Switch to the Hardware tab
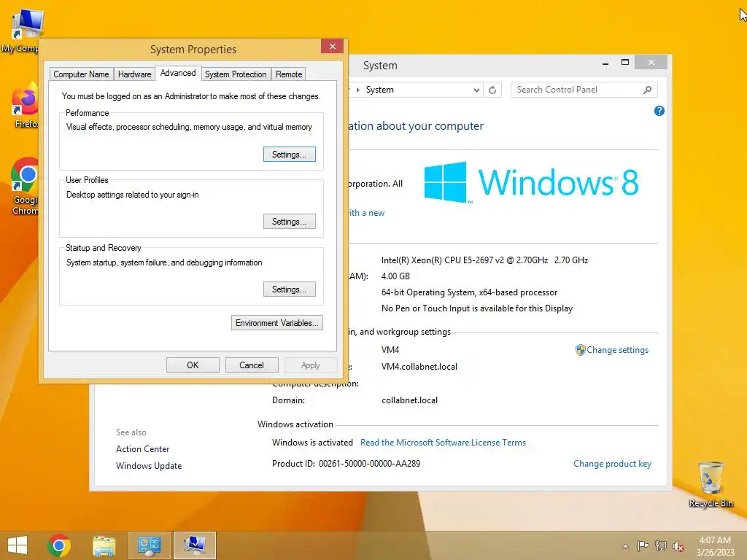Image resolution: width=747 pixels, height=560 pixels. coord(135,74)
